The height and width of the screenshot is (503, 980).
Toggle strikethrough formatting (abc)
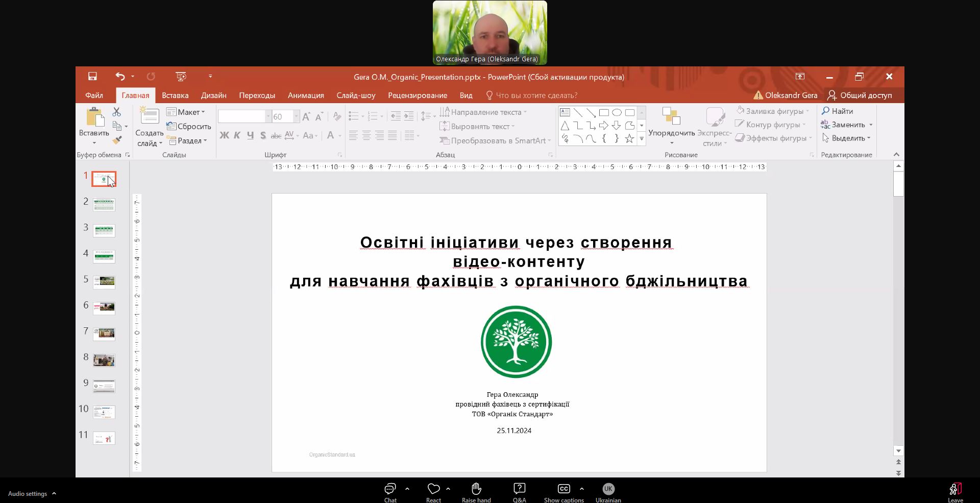(x=276, y=135)
